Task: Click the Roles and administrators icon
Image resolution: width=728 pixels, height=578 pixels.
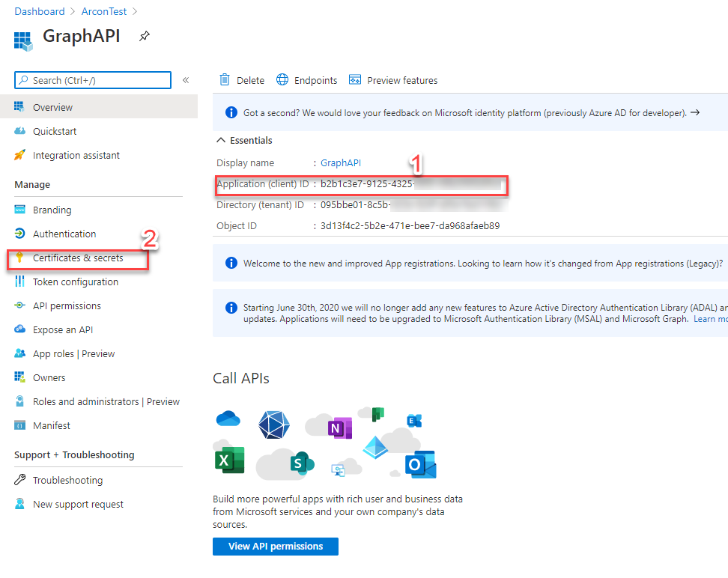Action: coord(19,401)
